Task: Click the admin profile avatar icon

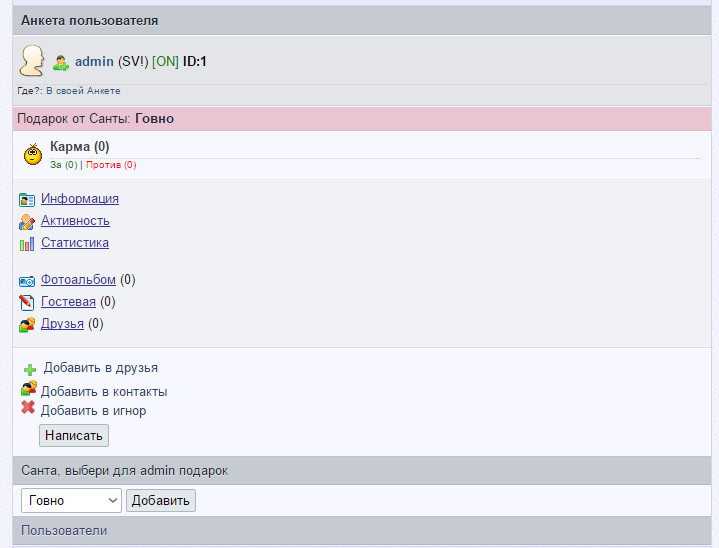Action: [32, 61]
